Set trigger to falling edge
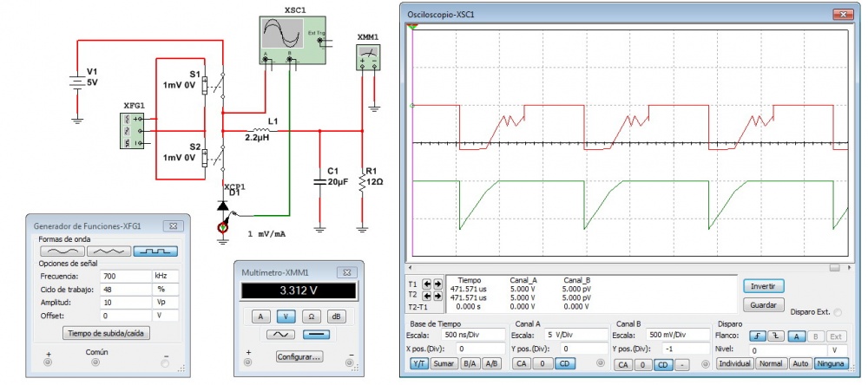 click(777, 336)
